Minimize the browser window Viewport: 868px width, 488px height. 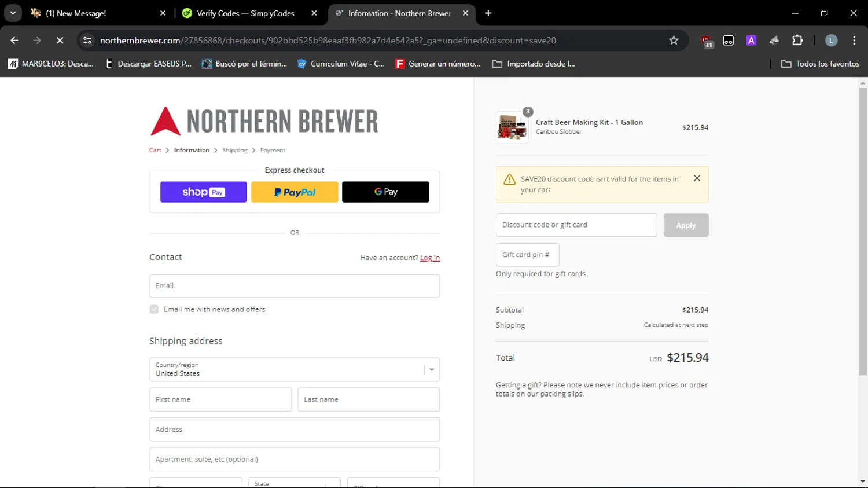795,13
